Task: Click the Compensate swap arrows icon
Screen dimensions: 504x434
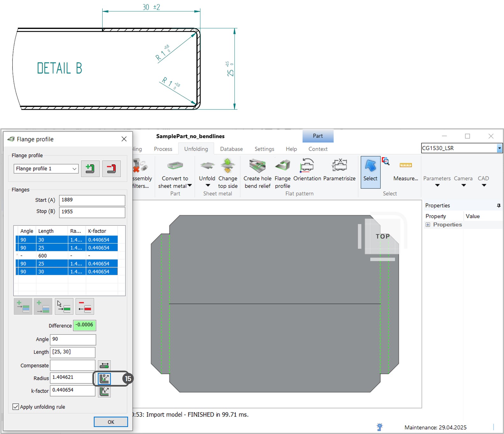Action: coord(104,365)
